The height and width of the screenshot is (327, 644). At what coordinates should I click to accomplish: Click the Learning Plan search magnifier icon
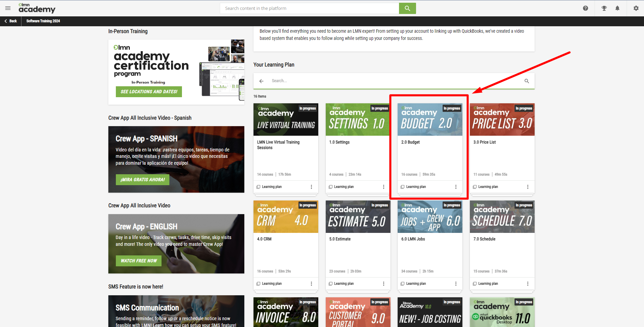tap(526, 81)
